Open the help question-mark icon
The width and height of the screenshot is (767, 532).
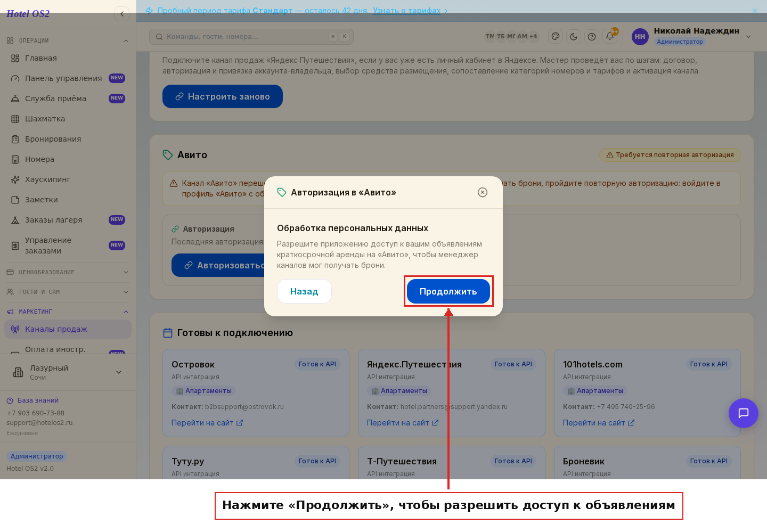pyautogui.click(x=592, y=37)
